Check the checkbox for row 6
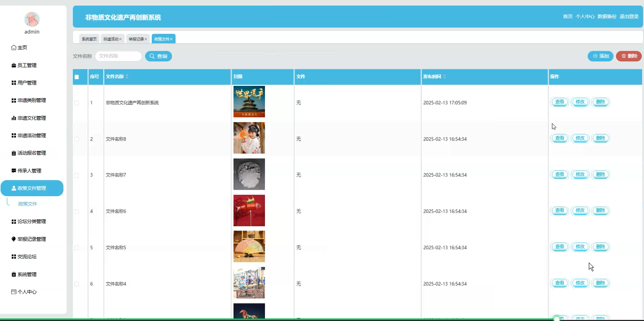Screen dimensions: 644x321 point(77,284)
